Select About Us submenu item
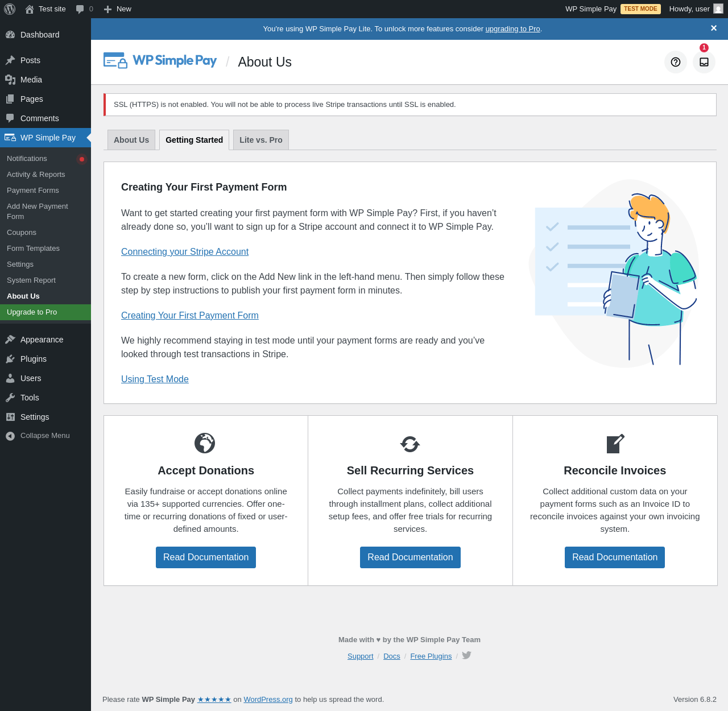728x711 pixels. [x=45, y=296]
